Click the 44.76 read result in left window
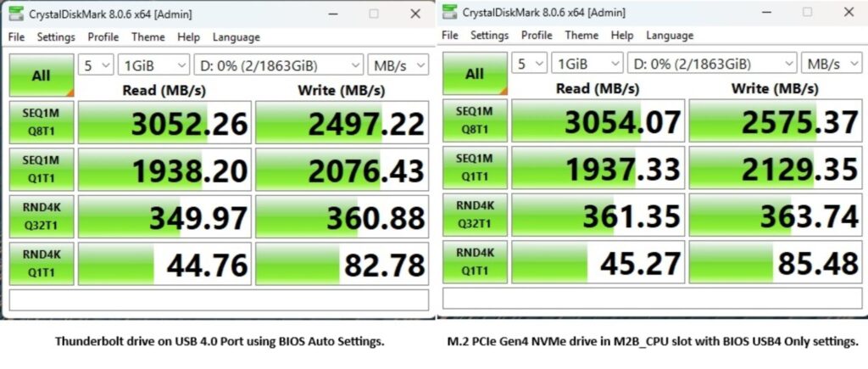 [164, 264]
